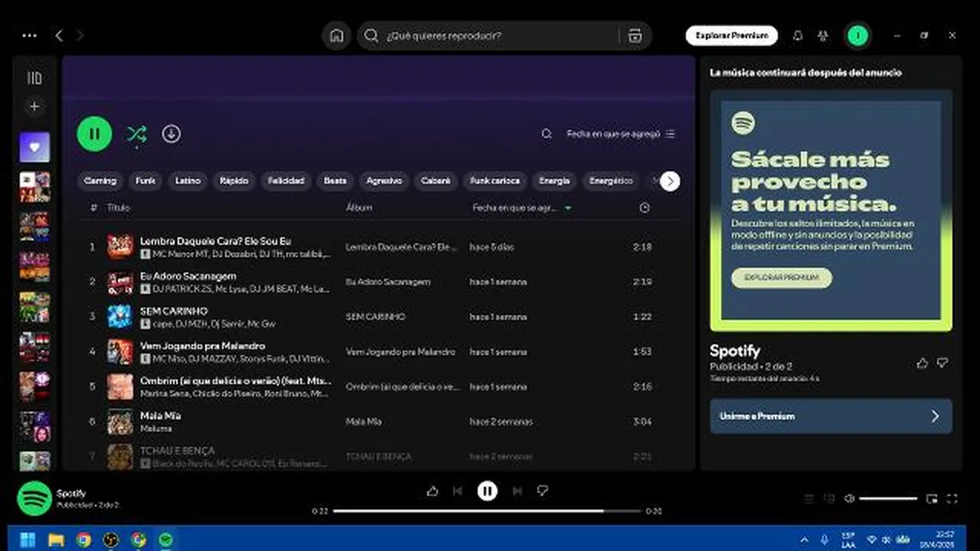
Task: Download the playlist with arrow icon
Action: pyautogui.click(x=171, y=134)
